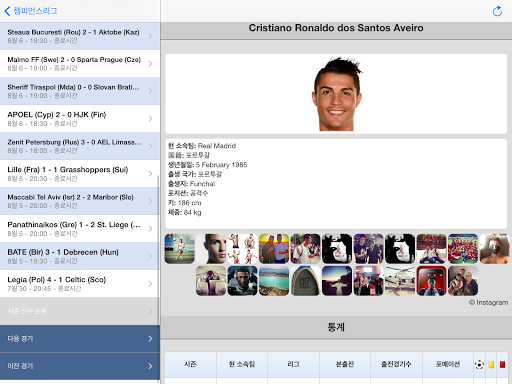Screen dimensions: 512x384
Task: Open the turquoise lake Instagram photo
Action: (274, 281)
